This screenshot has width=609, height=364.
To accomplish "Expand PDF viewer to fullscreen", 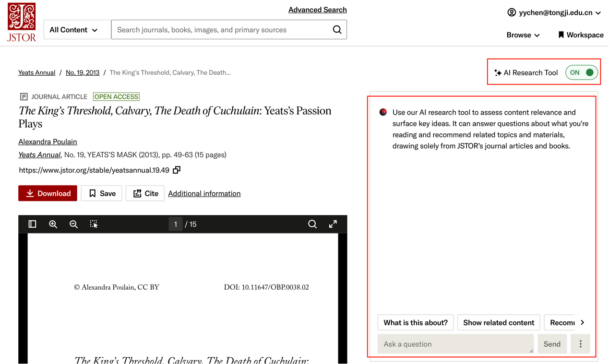I will (x=333, y=224).
